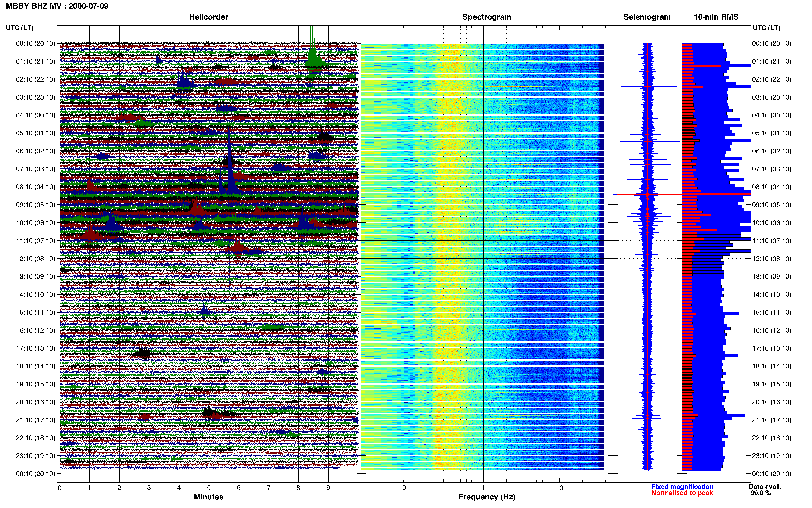
Task: Click left time label '19:10 (15:10)'
Action: click(35, 384)
